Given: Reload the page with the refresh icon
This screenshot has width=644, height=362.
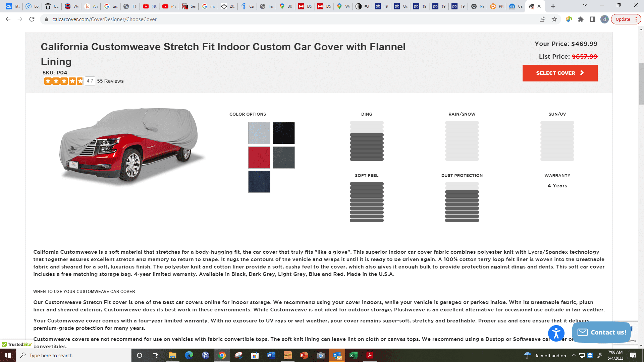Looking at the screenshot, I should [32, 19].
